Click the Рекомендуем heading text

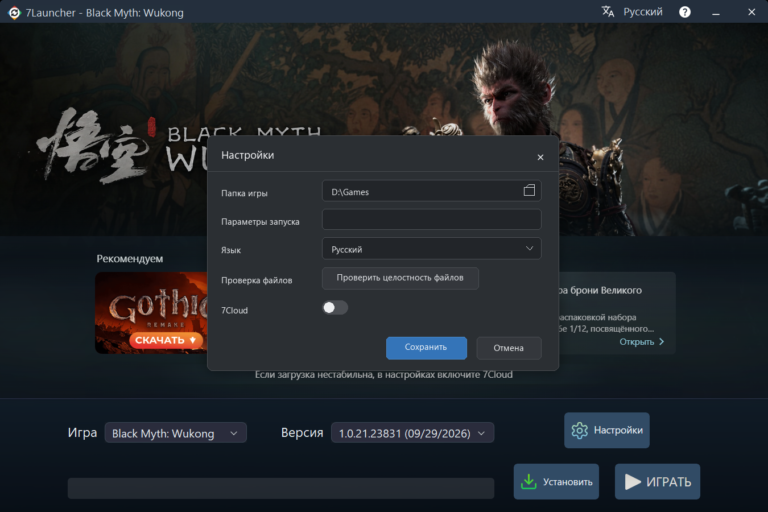(x=130, y=259)
